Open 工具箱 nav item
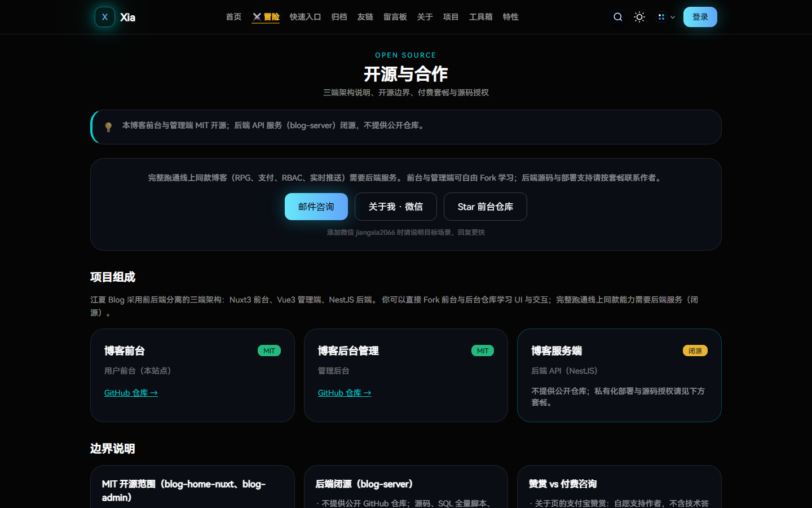The width and height of the screenshot is (812, 508). [x=480, y=17]
